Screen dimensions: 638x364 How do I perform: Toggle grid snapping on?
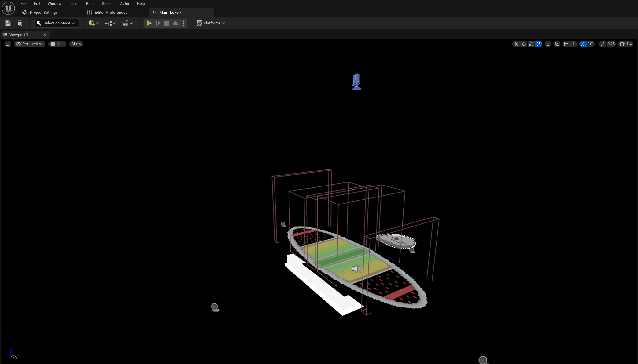(566, 44)
